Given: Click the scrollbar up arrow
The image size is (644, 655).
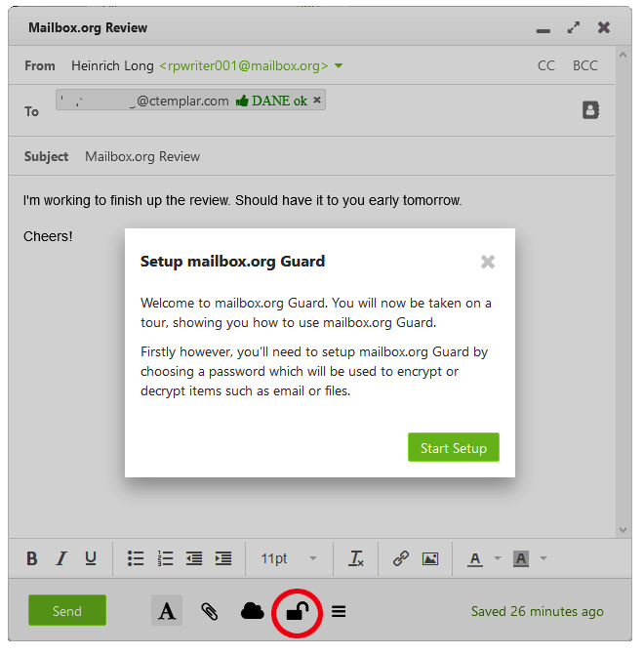Looking at the screenshot, I should [x=623, y=55].
